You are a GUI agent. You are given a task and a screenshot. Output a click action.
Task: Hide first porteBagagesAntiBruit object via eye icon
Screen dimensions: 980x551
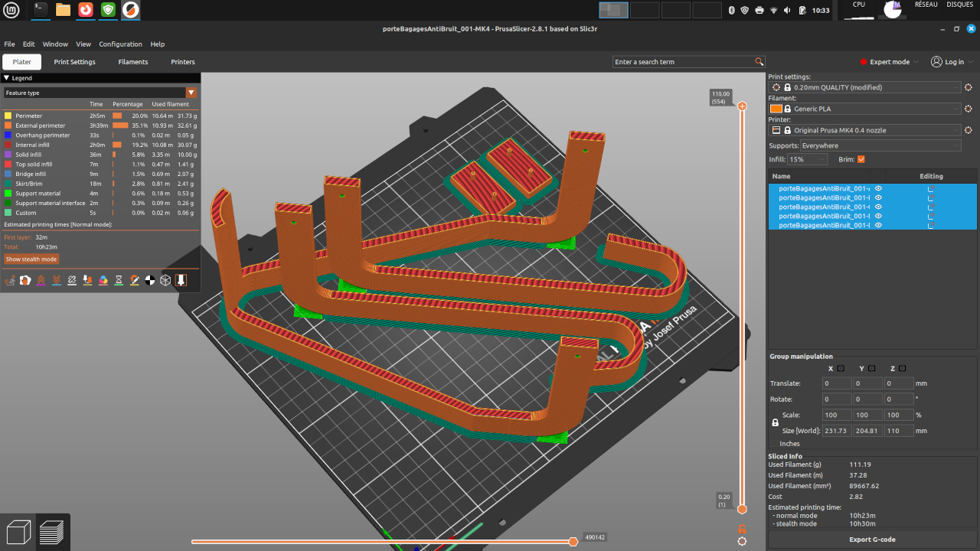click(x=879, y=188)
